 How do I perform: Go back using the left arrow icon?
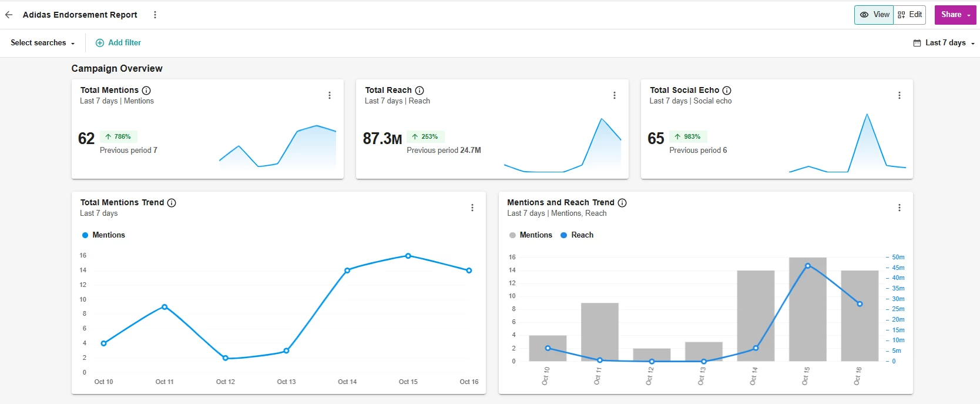pos(9,15)
